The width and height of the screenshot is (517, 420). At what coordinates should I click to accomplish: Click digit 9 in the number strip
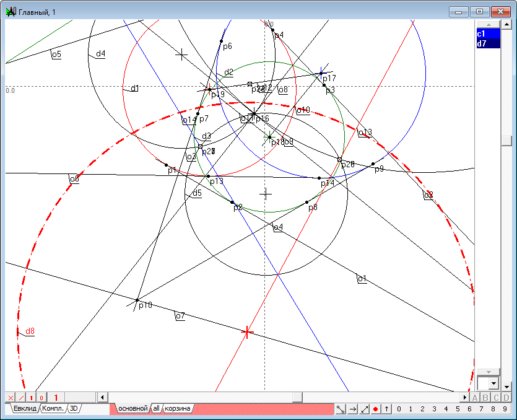point(505,409)
